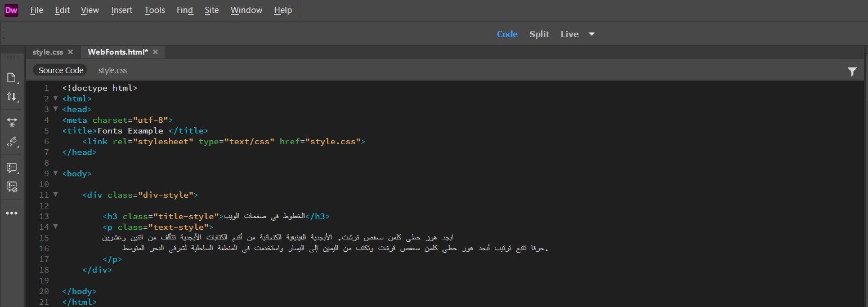Collapse the html tag on line 2

tap(55, 99)
